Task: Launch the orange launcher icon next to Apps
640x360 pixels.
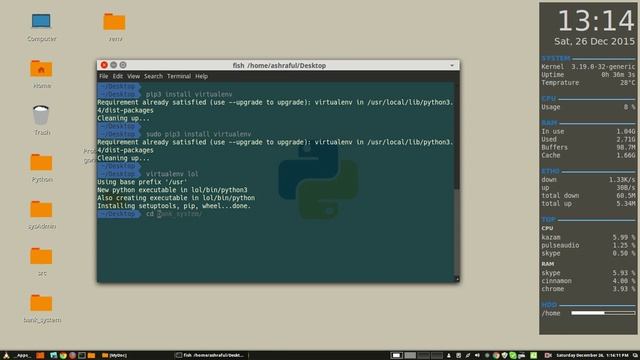Action: [x=40, y=356]
